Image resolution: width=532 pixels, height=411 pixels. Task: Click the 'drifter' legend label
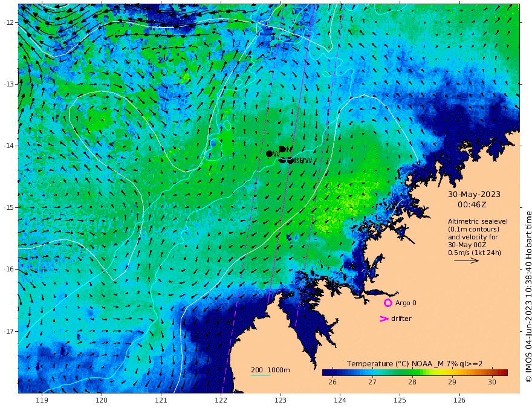[401, 319]
